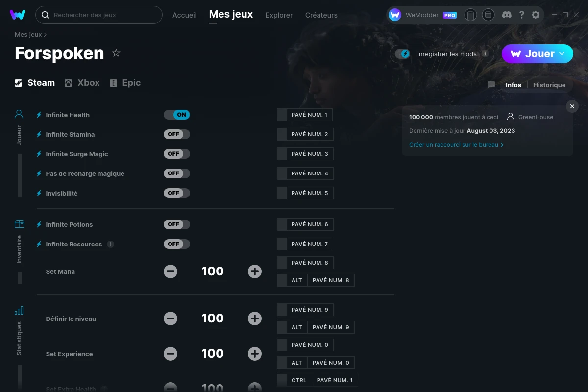588x392 pixels.
Task: Click the phone remote icon in header
Action: (x=470, y=15)
